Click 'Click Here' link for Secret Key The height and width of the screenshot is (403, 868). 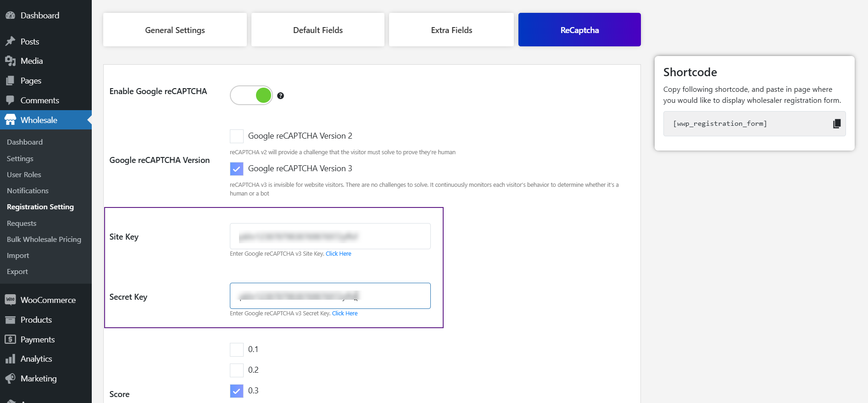pyautogui.click(x=345, y=313)
